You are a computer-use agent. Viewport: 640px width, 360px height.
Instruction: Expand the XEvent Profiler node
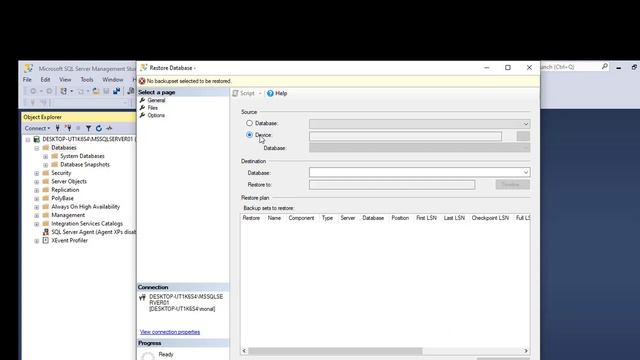click(x=37, y=241)
